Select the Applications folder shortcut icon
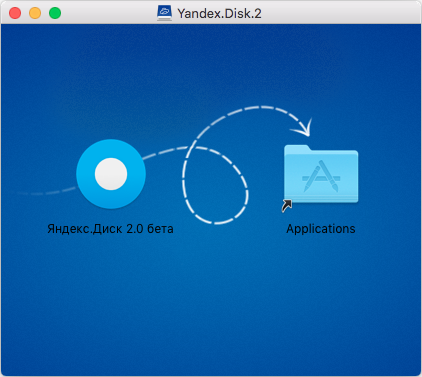Viewport: 422px width, 377px height. pyautogui.click(x=321, y=174)
